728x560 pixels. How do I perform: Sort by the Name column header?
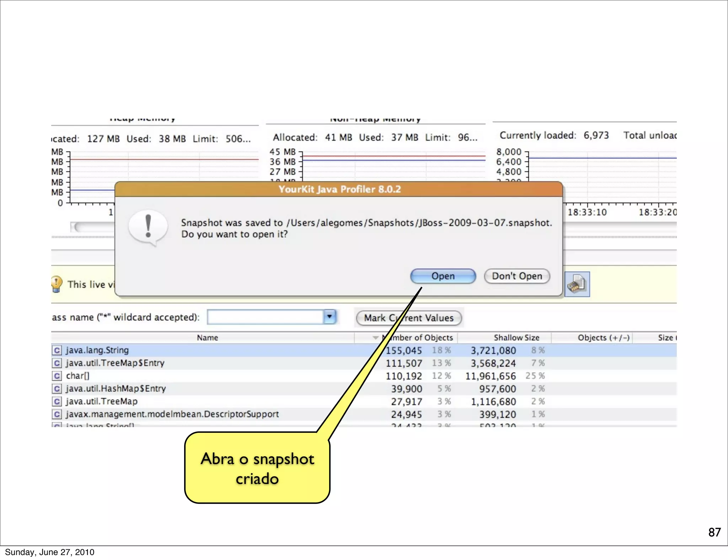(207, 338)
